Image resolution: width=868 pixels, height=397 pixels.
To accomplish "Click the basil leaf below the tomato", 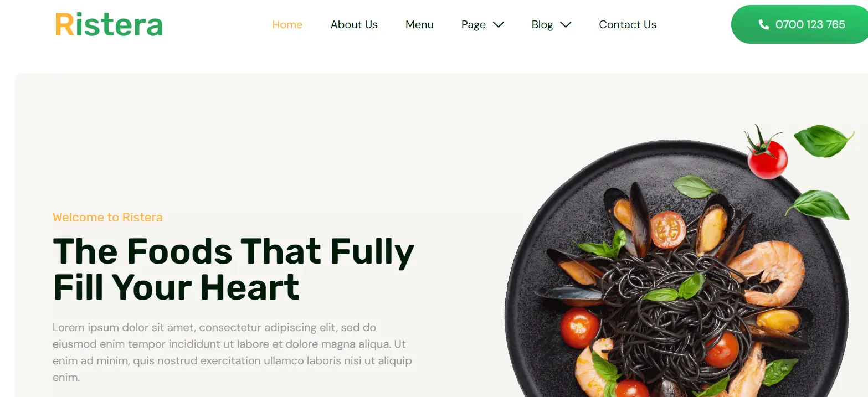I will [x=818, y=205].
